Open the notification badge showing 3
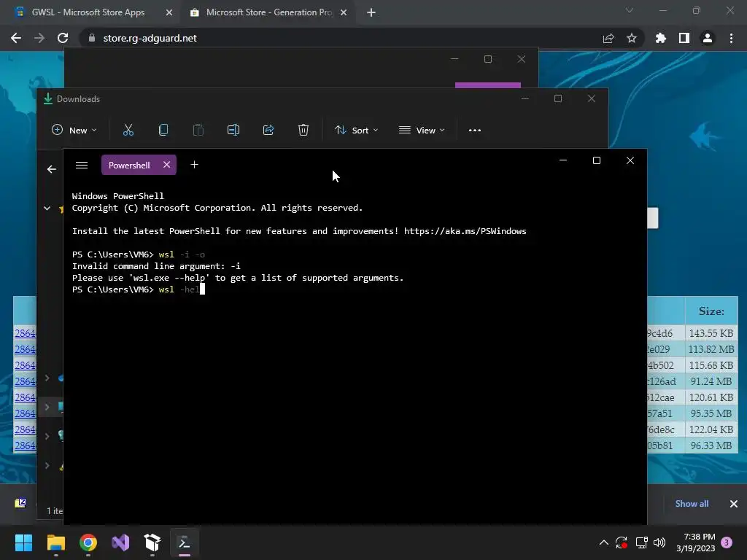 (727, 542)
